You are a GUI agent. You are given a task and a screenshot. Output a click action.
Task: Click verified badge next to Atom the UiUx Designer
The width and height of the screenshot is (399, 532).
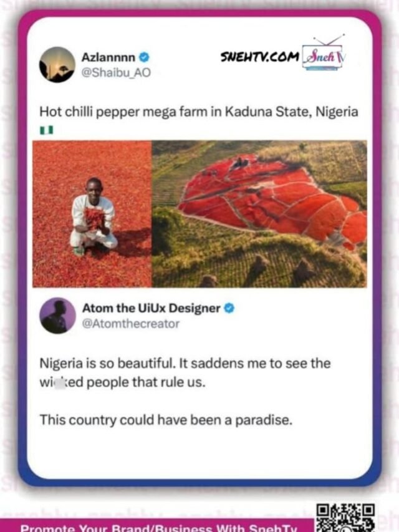coord(229,308)
